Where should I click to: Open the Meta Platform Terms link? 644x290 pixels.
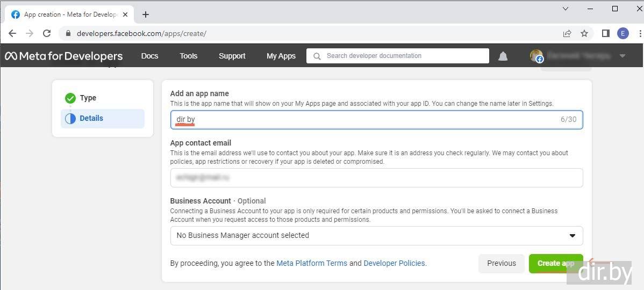click(312, 263)
